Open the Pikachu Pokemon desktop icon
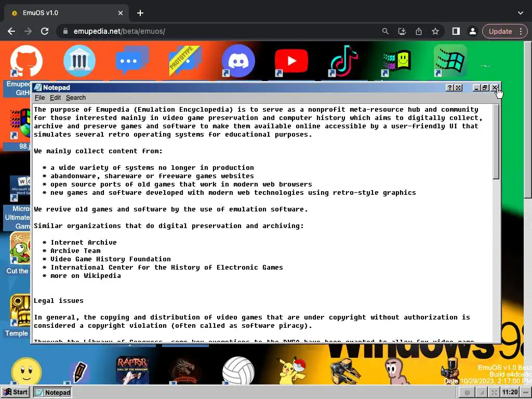The height and width of the screenshot is (399, 532). [291, 370]
